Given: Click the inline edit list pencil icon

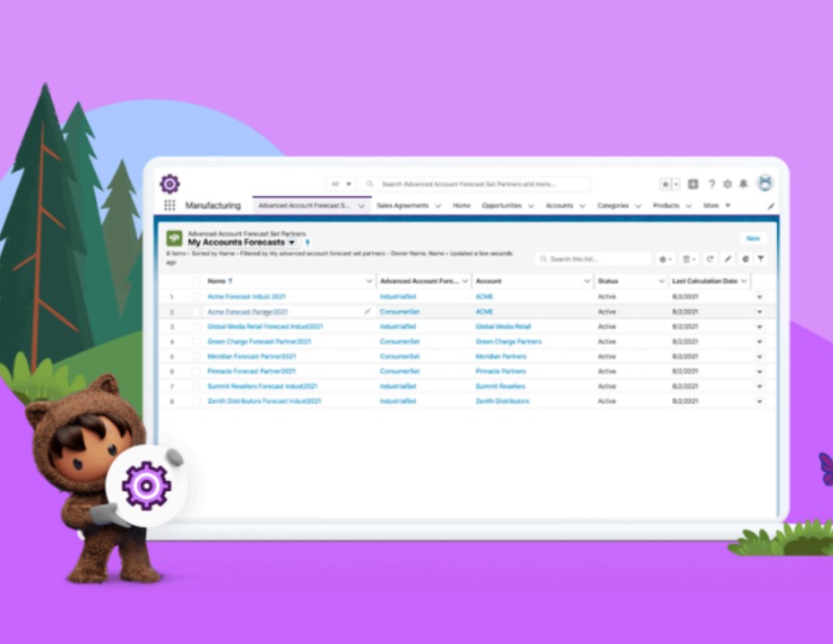Looking at the screenshot, I should pos(728,259).
